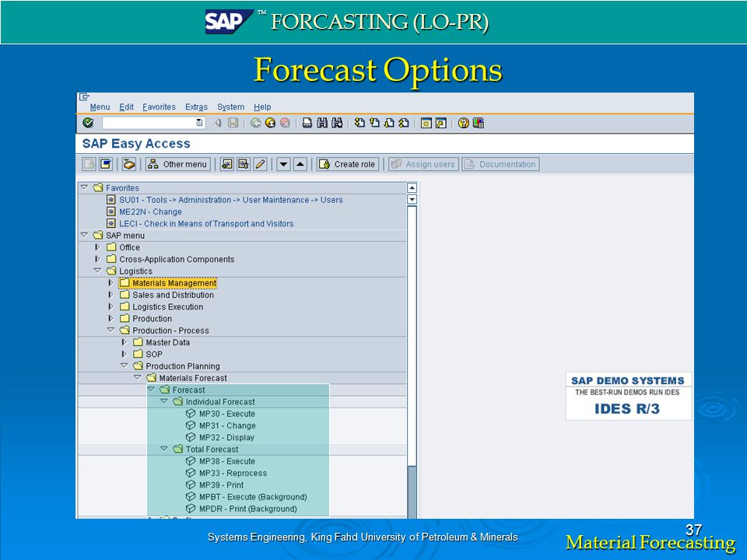Expand the Sales and Distribution folder
Viewport: 747px width, 560px height.
point(110,295)
